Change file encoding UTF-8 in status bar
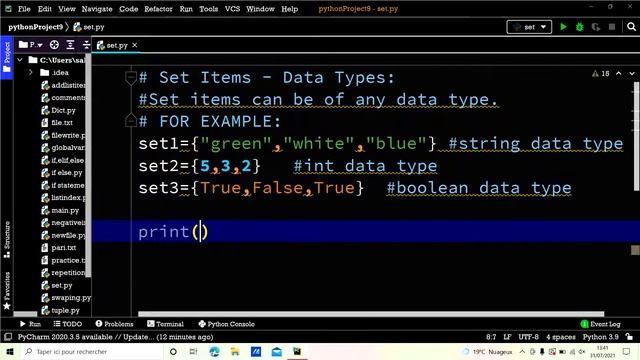 tap(528, 337)
